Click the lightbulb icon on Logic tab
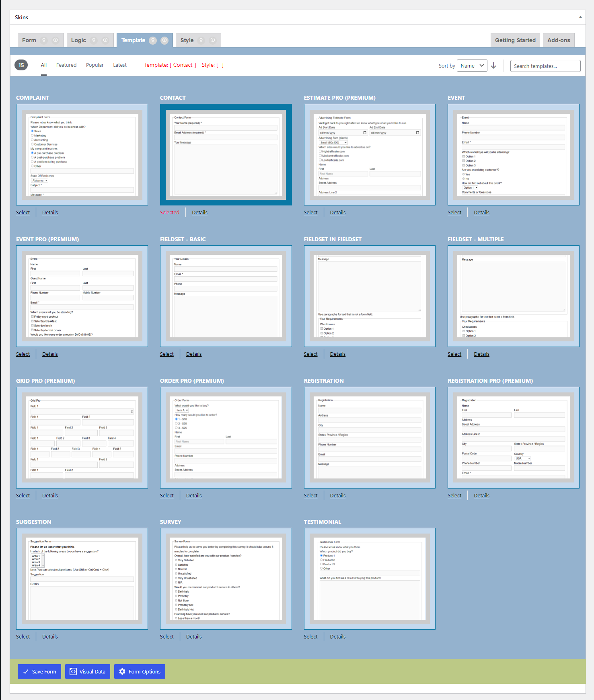 (94, 40)
